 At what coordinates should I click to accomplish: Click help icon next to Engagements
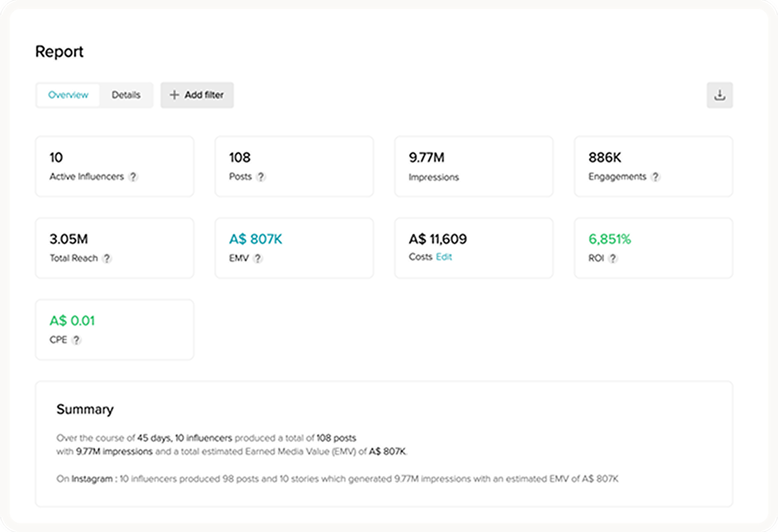[655, 177]
